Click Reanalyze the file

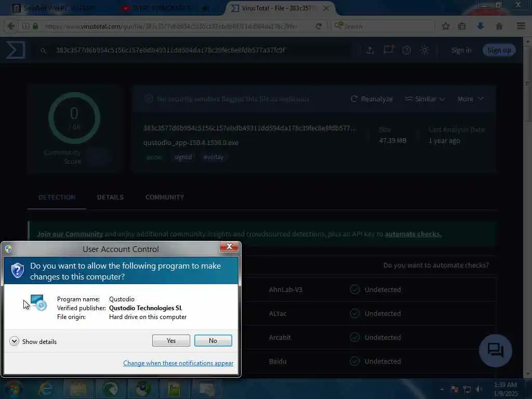point(372,99)
